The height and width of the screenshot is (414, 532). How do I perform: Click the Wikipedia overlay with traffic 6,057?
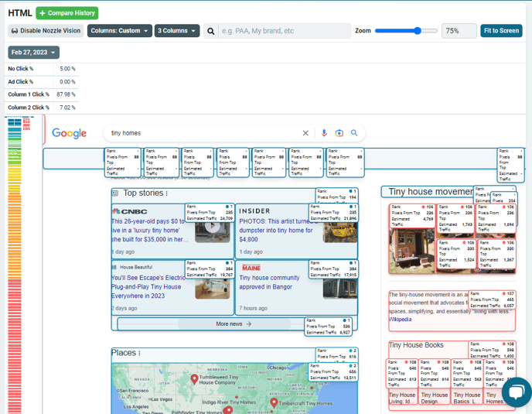click(492, 299)
